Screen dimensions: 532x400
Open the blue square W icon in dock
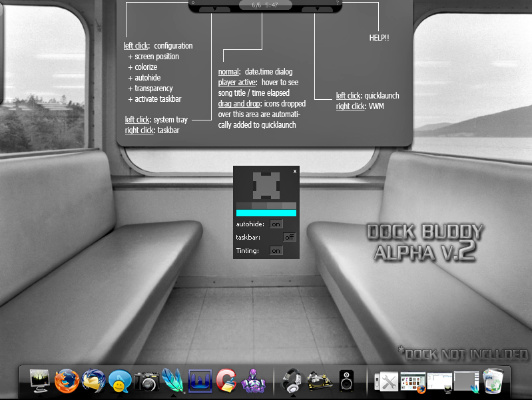[x=200, y=381]
